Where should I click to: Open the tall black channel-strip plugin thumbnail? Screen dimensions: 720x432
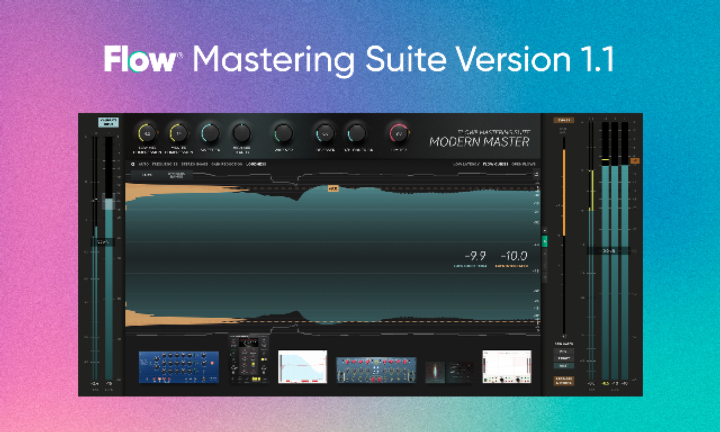249,360
